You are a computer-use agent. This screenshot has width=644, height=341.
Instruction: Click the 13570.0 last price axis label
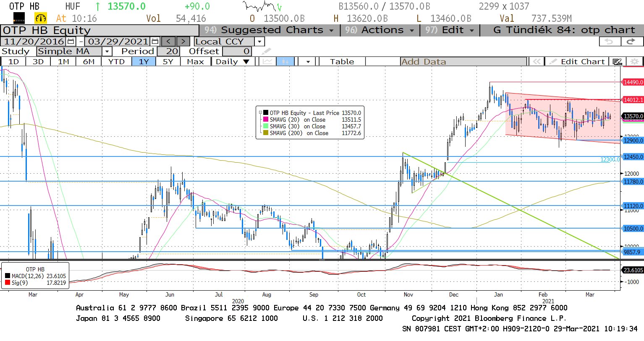[x=633, y=116]
